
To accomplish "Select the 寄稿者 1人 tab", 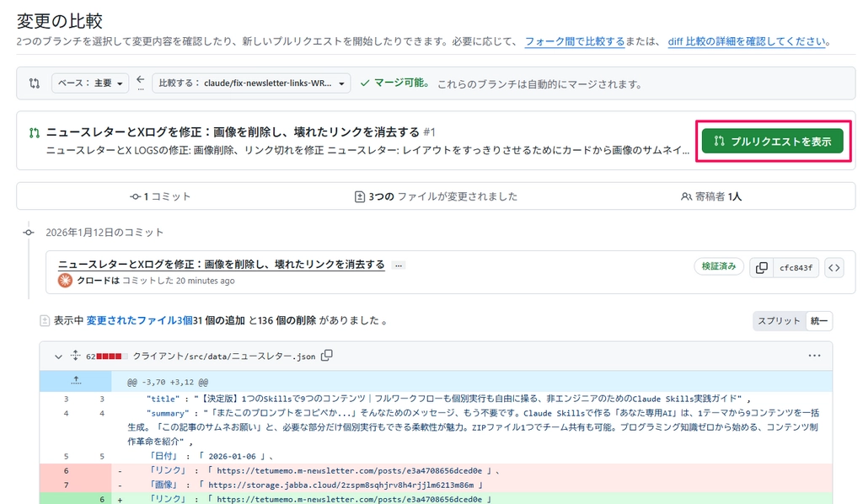I will 711,196.
